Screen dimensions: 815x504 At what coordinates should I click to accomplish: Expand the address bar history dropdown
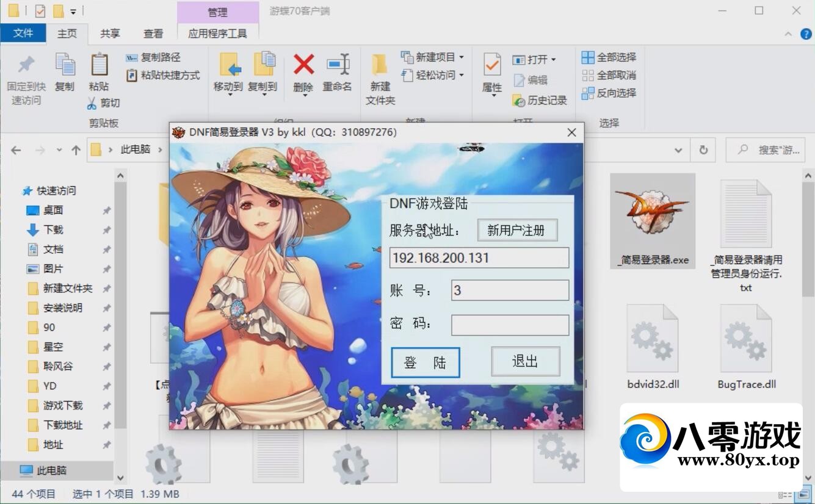coord(678,150)
